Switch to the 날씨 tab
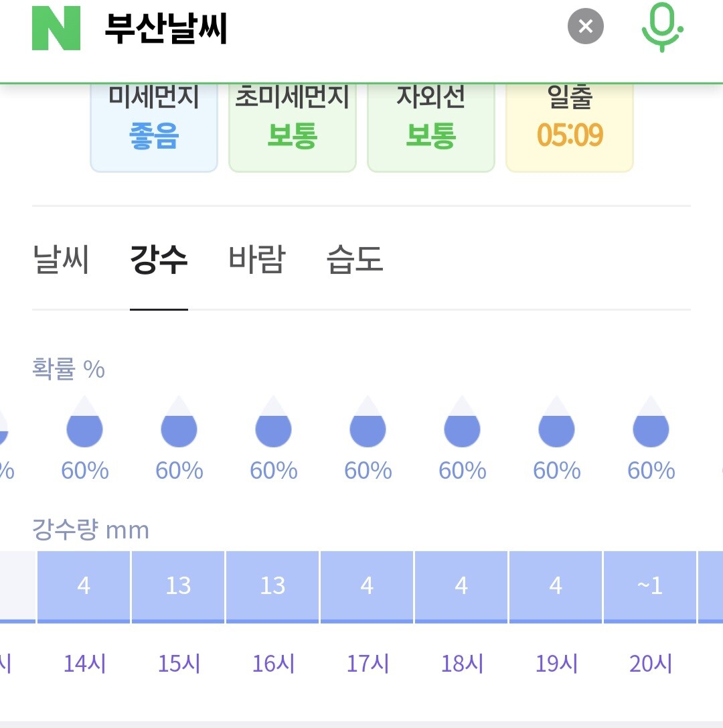The width and height of the screenshot is (723, 728). (x=60, y=260)
